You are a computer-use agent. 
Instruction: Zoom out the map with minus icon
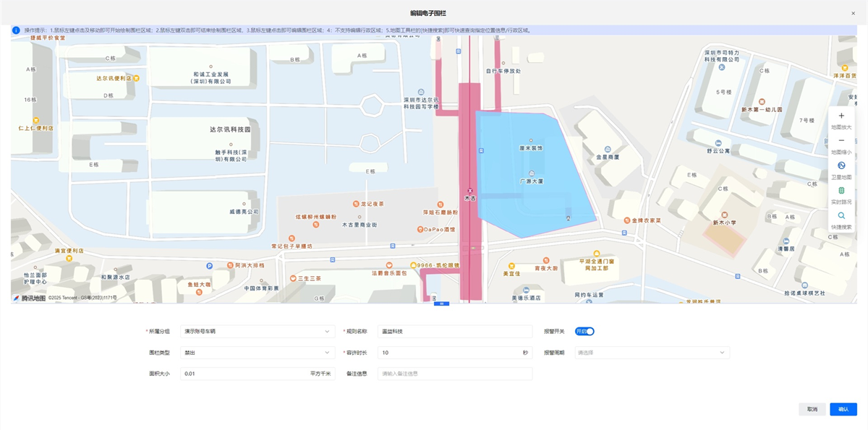click(x=841, y=140)
